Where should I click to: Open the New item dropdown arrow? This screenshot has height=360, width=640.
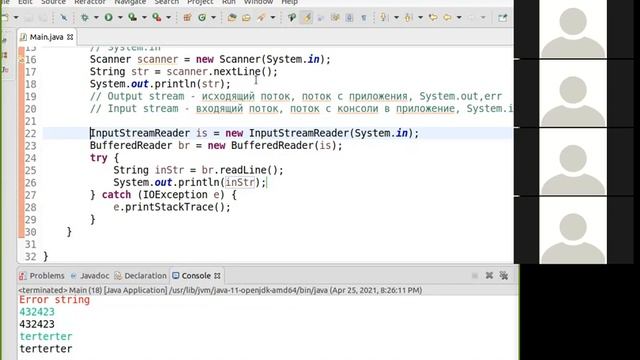click(x=16, y=18)
